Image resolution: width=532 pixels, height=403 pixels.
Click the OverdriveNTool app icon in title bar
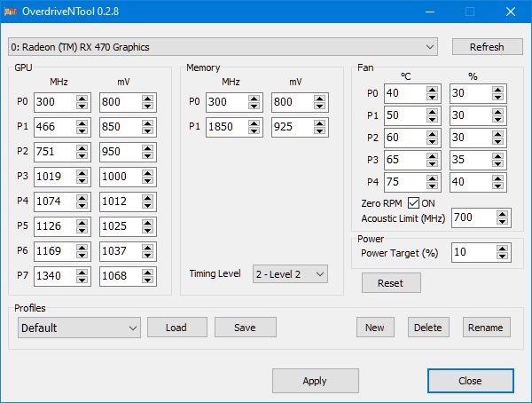pos(10,12)
